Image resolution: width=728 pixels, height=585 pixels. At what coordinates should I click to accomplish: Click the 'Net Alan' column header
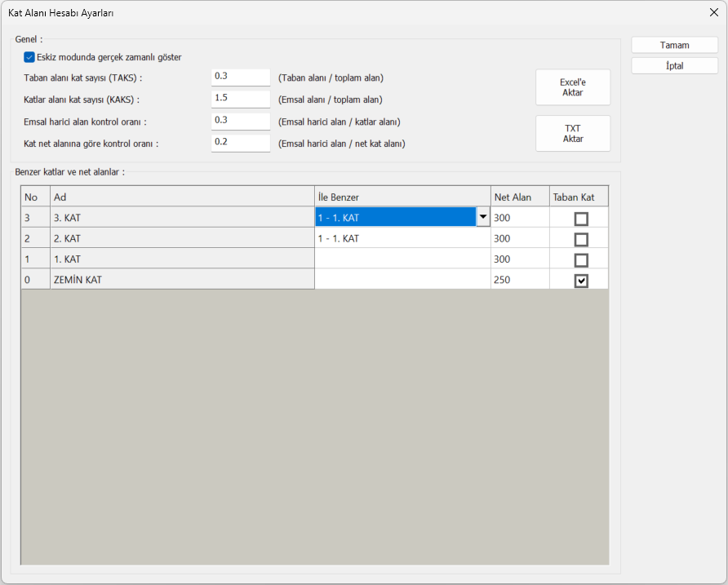coord(519,197)
